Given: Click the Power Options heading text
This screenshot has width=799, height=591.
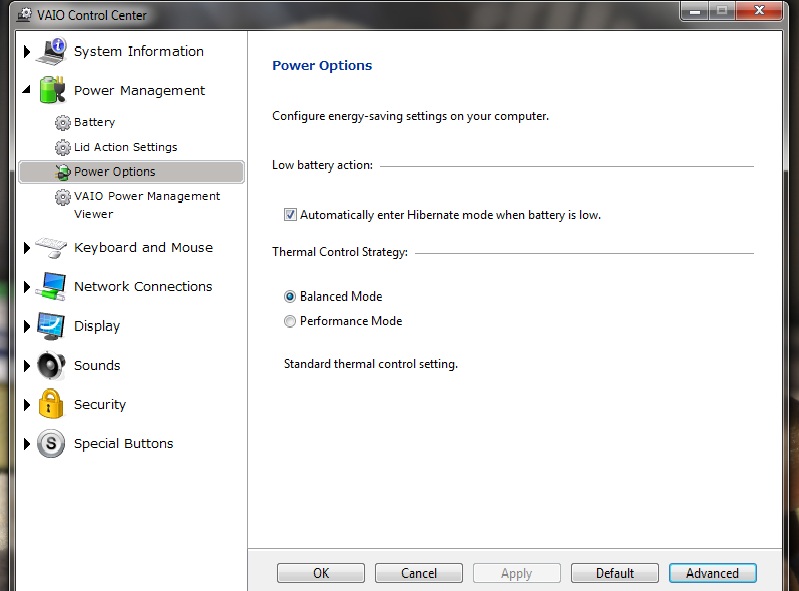Looking at the screenshot, I should pyautogui.click(x=322, y=66).
